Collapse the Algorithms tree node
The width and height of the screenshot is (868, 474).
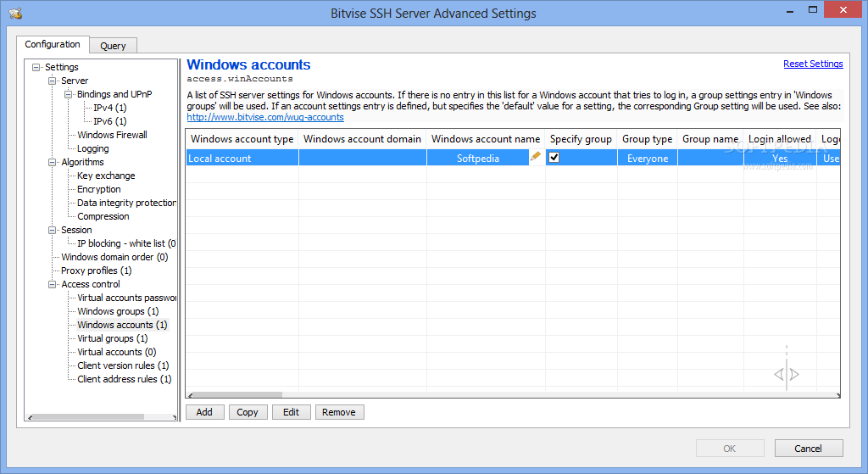(52, 162)
